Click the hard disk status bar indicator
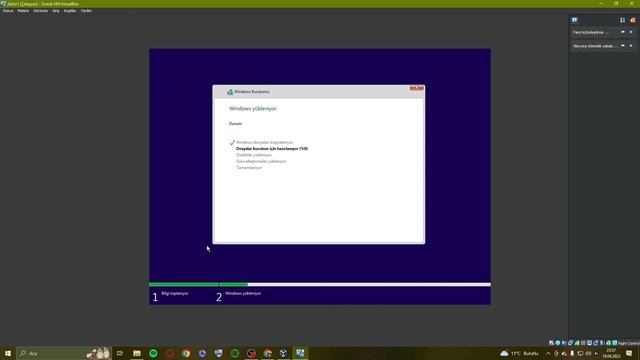This screenshot has width=640, height=360. [551, 343]
